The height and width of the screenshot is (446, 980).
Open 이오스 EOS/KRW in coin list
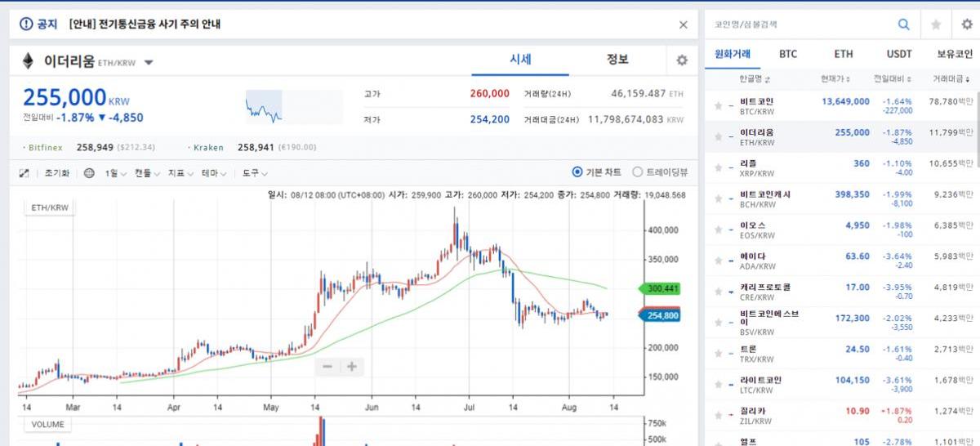click(x=840, y=230)
